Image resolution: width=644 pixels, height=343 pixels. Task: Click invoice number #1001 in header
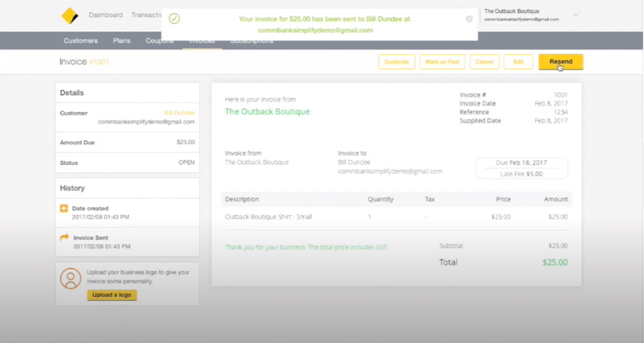tap(99, 62)
